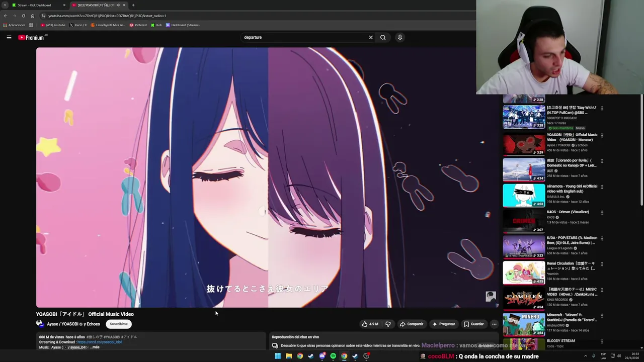Screen dimensions: 644x362
Task: Click the YOASOBI Official Music Video title
Action: tap(85, 314)
